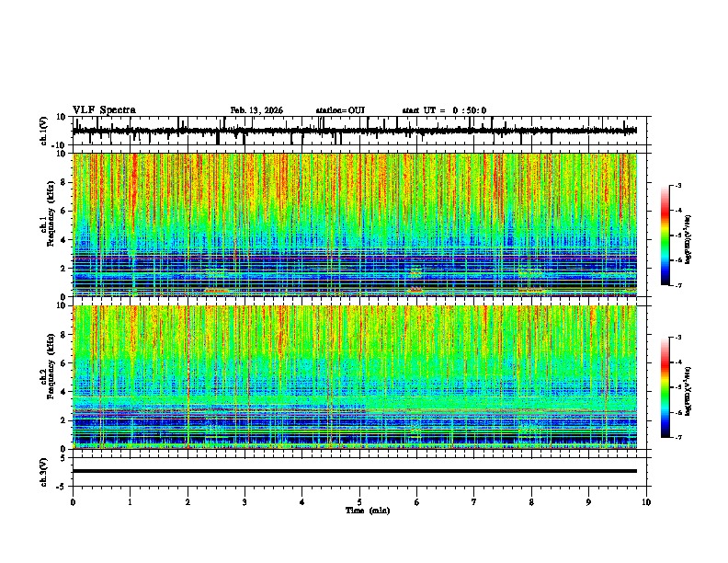Click the "ch.1(V)" waveform axis label
Image resolution: width=728 pixels, height=563 pixels.
pyautogui.click(x=44, y=131)
